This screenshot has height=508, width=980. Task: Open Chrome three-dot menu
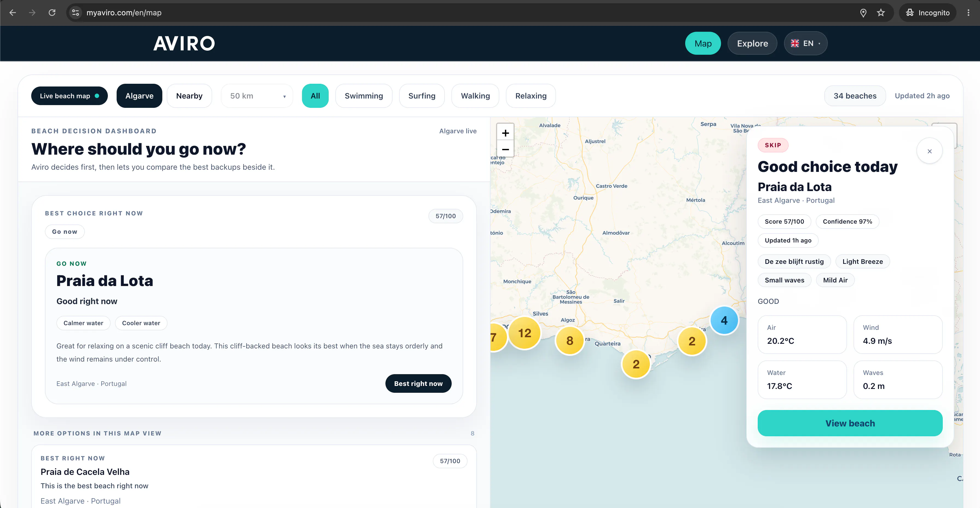click(968, 13)
